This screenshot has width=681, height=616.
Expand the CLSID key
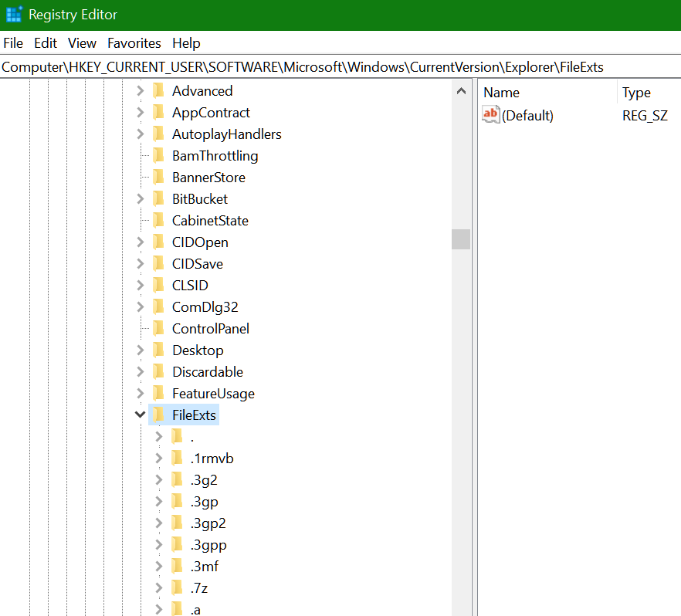140,285
